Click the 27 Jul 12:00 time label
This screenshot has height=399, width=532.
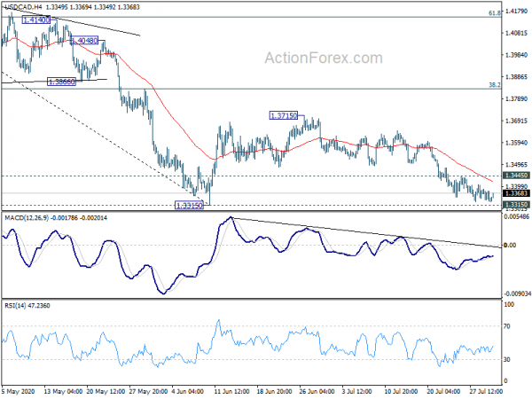(486, 392)
